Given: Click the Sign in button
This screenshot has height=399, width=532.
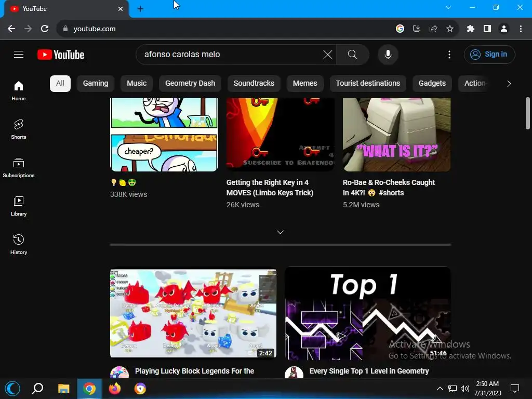Looking at the screenshot, I should tap(489, 54).
